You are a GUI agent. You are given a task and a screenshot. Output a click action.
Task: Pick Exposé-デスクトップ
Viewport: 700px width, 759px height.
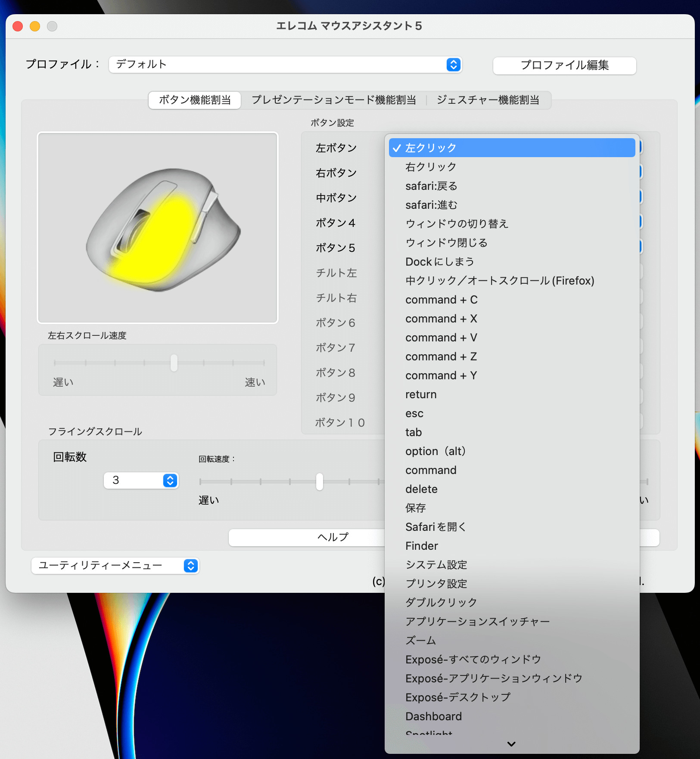point(512,697)
